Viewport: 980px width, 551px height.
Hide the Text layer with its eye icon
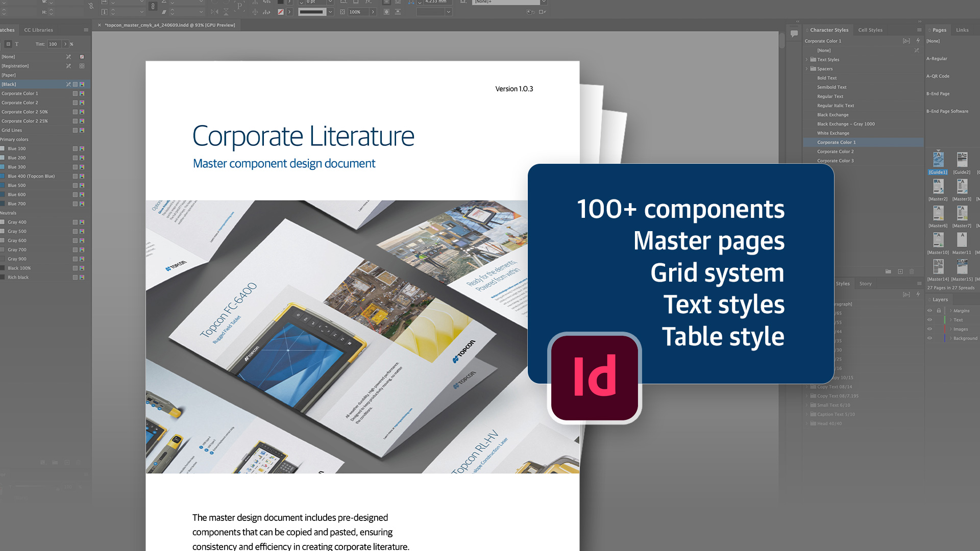click(929, 320)
